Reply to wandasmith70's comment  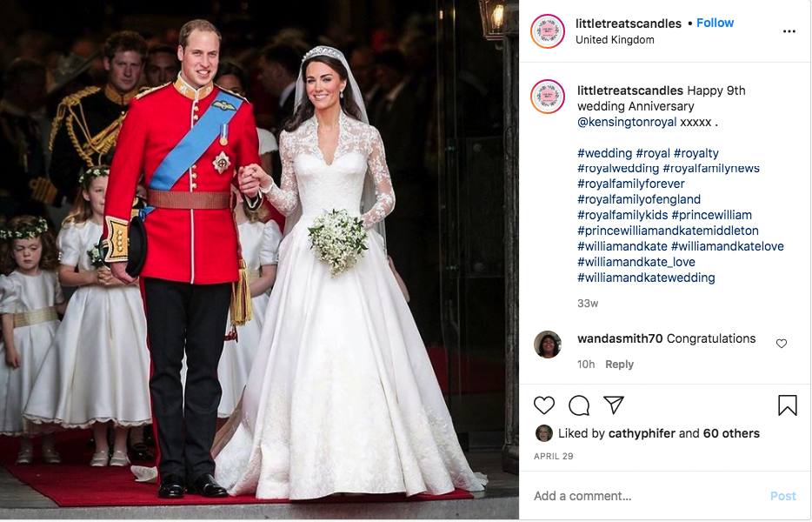(619, 365)
